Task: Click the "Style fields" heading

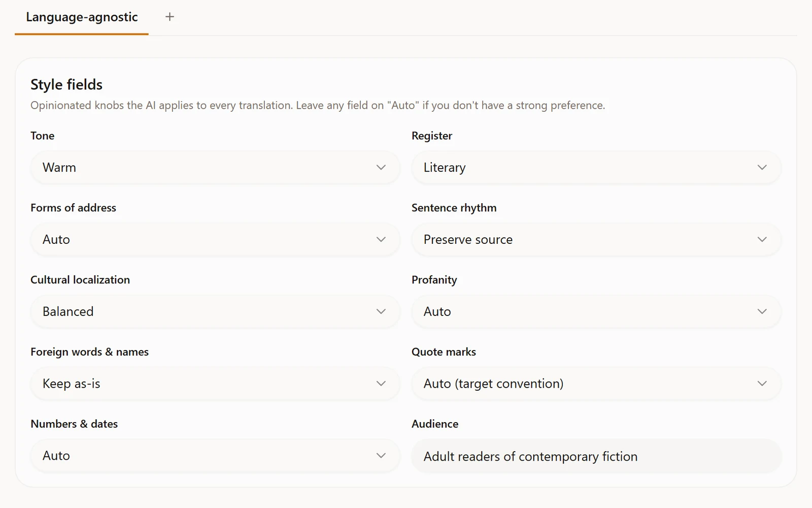Action: [x=66, y=84]
